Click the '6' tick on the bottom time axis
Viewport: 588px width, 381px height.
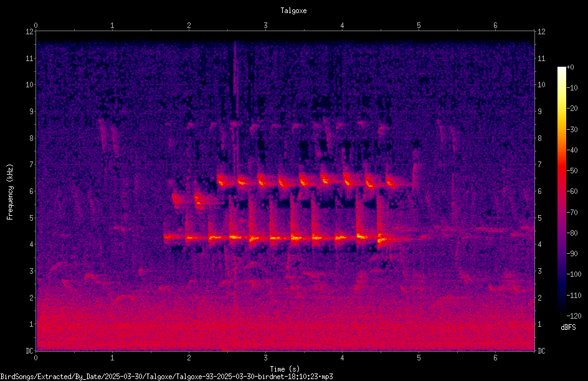pyautogui.click(x=495, y=358)
